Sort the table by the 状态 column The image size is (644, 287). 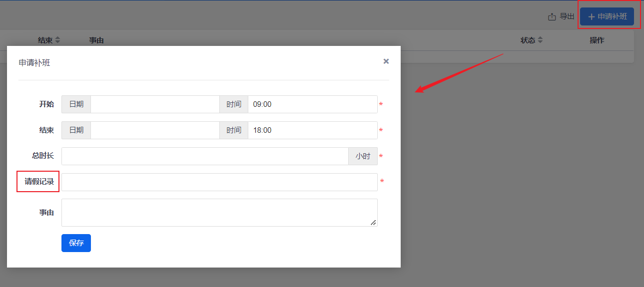tap(540, 40)
